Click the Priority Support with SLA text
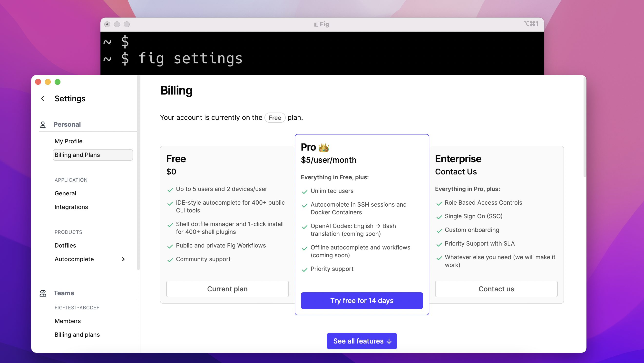 pyautogui.click(x=479, y=243)
